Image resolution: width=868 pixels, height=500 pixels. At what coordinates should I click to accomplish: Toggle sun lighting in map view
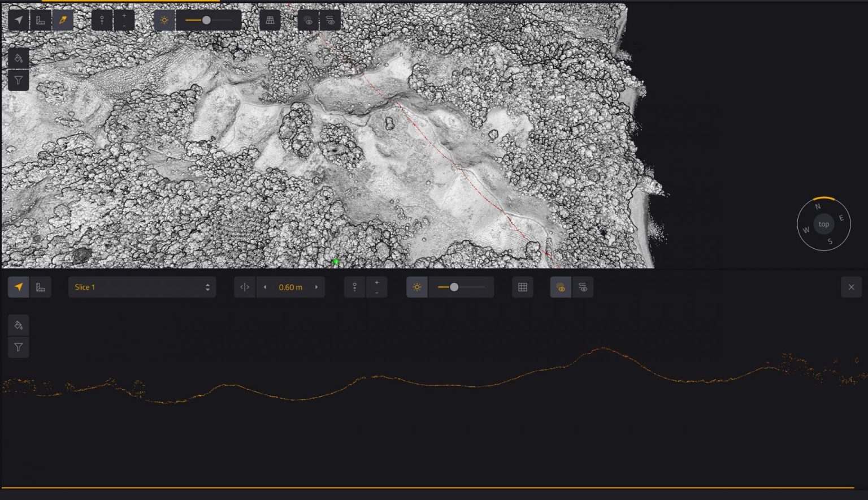click(x=164, y=20)
